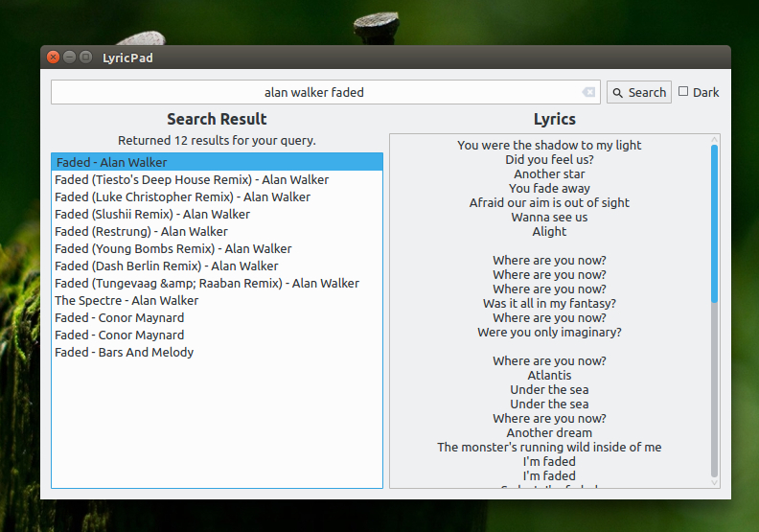
Task: Maximize the LyricPad window
Action: click(x=85, y=58)
